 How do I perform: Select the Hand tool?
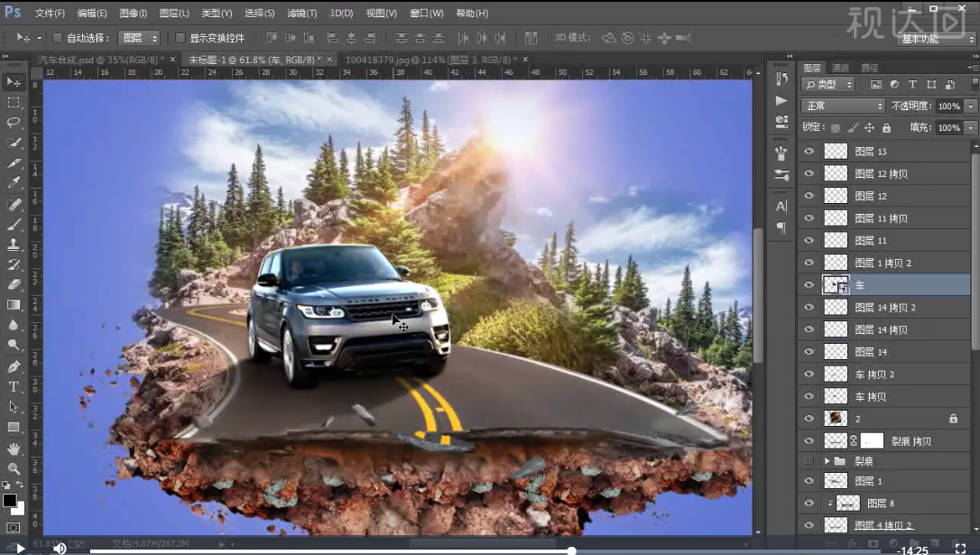tap(14, 449)
